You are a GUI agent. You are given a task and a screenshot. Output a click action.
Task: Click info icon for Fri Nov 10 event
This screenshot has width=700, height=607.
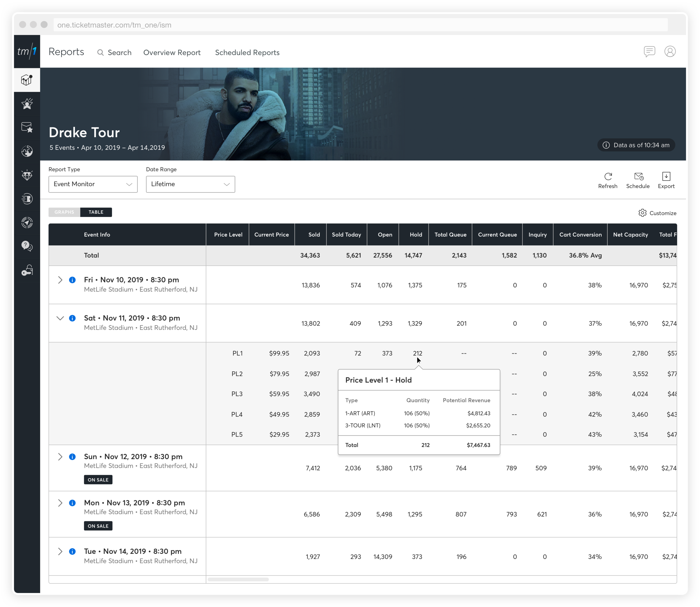click(x=72, y=280)
